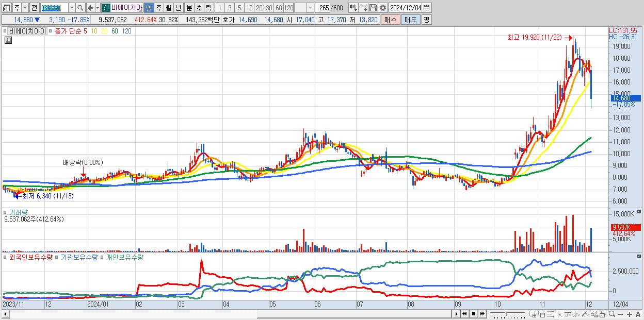This screenshot has width=644, height=320.
Task: Click the diagonal lines icon in bottom toolbar
Action: click(586, 314)
